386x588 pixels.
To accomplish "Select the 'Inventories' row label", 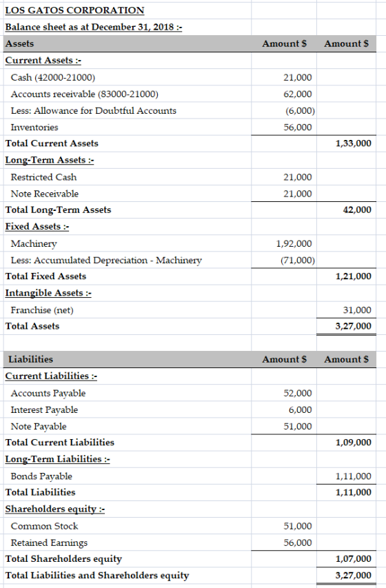I will point(34,127).
